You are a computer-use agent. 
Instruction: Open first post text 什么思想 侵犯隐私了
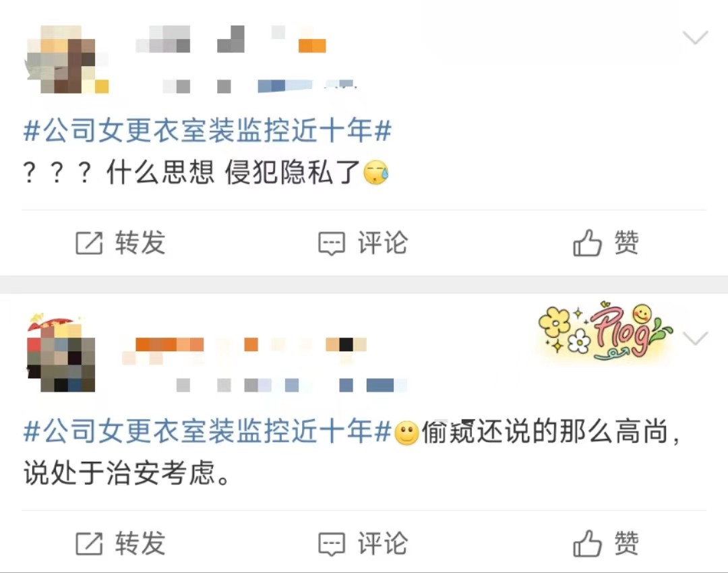[x=233, y=173]
